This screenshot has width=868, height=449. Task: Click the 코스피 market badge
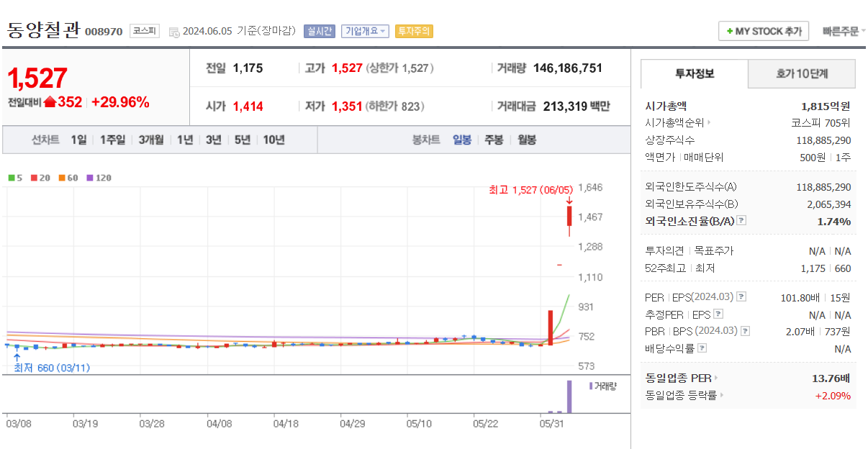tap(144, 31)
